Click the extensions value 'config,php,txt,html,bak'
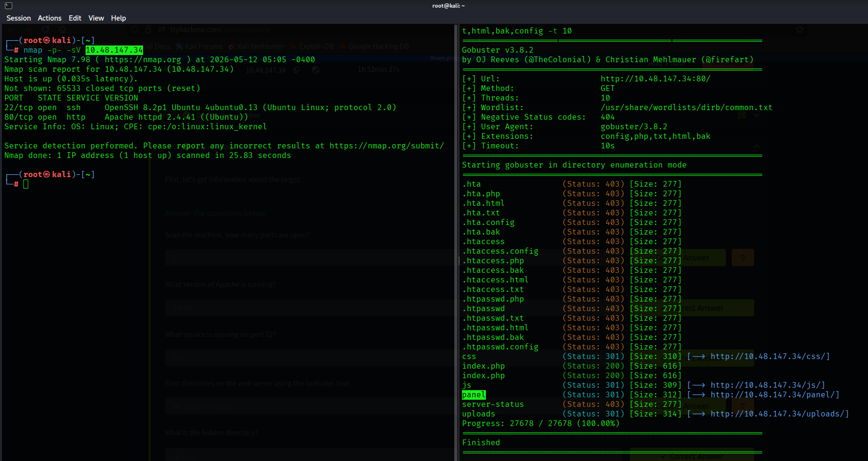This screenshot has height=461, width=868. coord(656,136)
